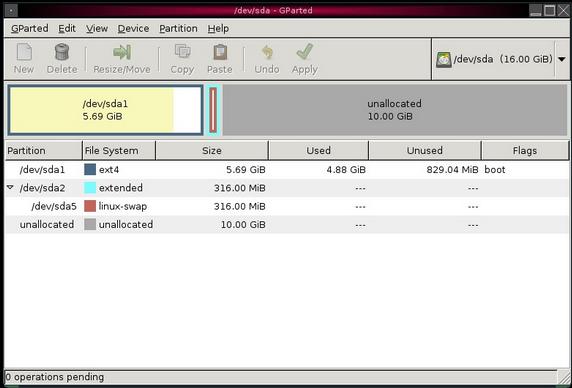This screenshot has width=572, height=388.
Task: Open the Device menu
Action: click(x=133, y=28)
